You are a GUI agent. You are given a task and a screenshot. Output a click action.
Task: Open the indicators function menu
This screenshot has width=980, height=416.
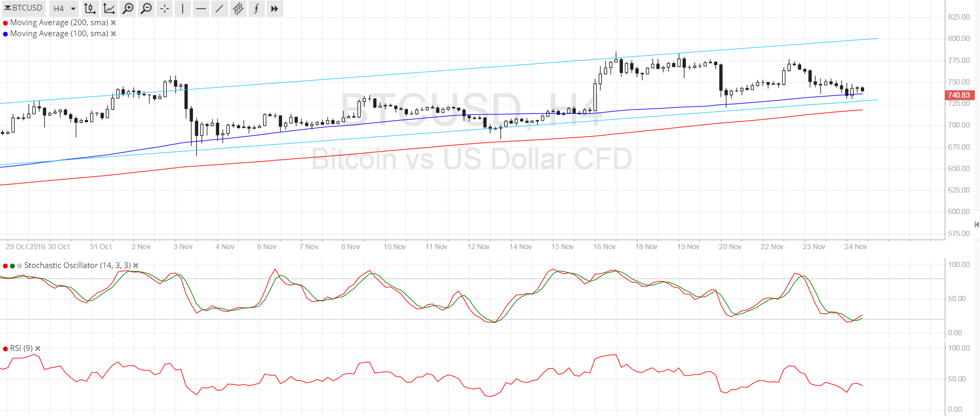[x=256, y=8]
